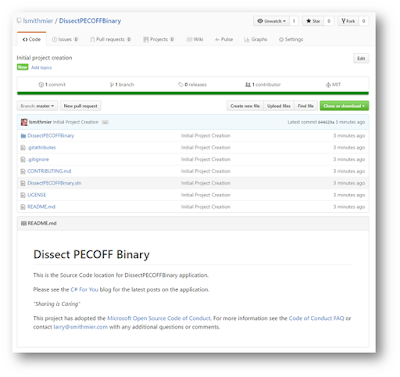400x377 pixels.
Task: Open the CONTRIBUTING.md file
Action: [x=49, y=171]
